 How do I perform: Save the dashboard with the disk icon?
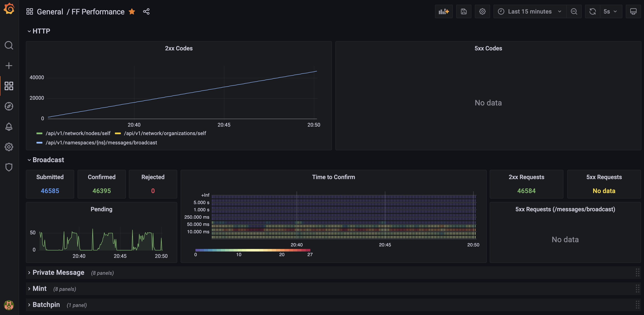click(464, 11)
